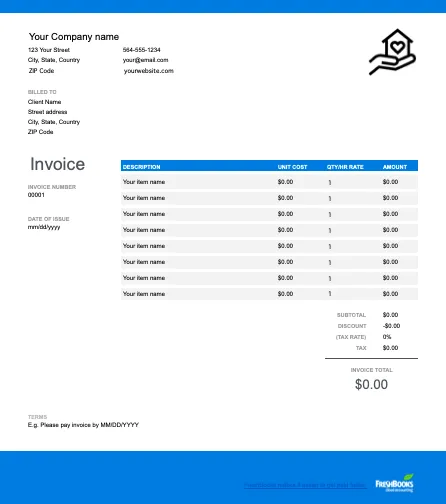Viewport: 446px width, 504px height.
Task: Select the mm/dd/yyyy date placeholder
Action: tap(44, 227)
